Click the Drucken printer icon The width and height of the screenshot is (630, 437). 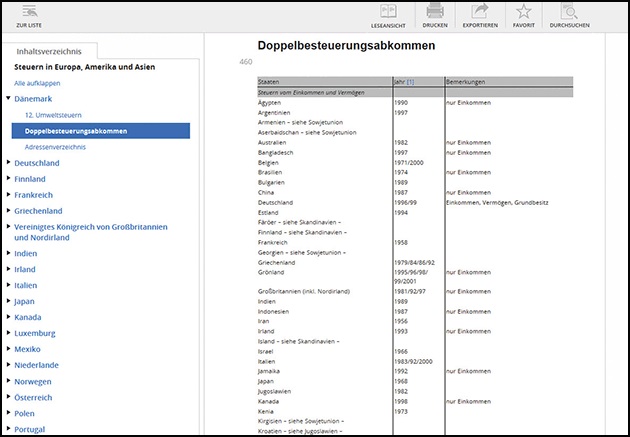point(434,12)
